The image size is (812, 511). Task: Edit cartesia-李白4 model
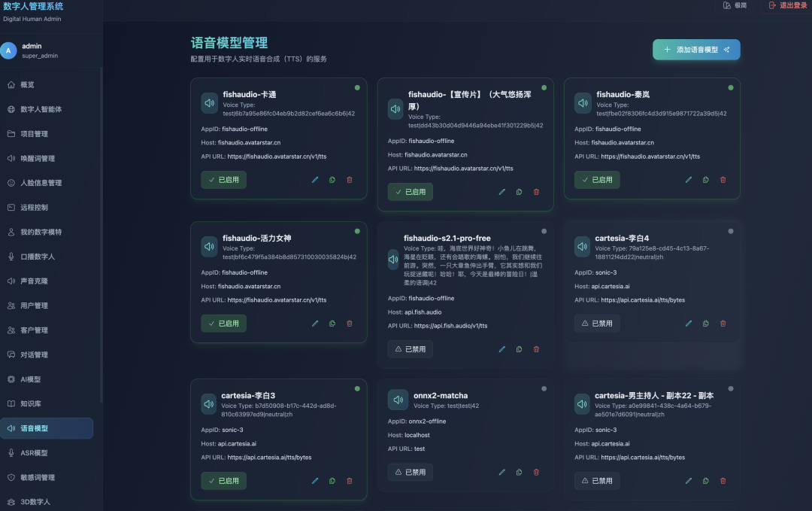[x=688, y=324]
